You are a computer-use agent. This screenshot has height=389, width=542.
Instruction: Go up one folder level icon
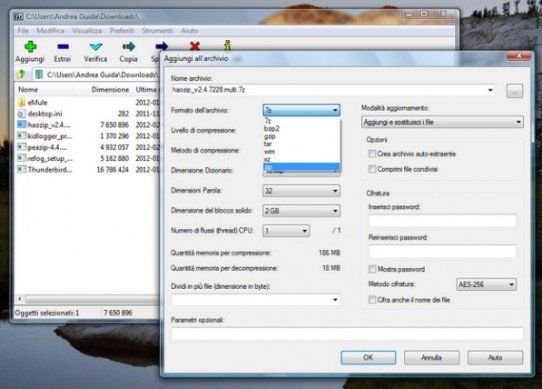(x=21, y=74)
